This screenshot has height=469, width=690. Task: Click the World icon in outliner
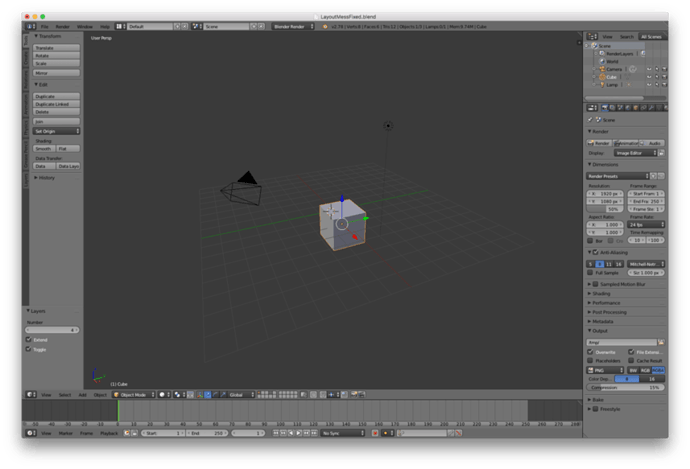tap(602, 62)
